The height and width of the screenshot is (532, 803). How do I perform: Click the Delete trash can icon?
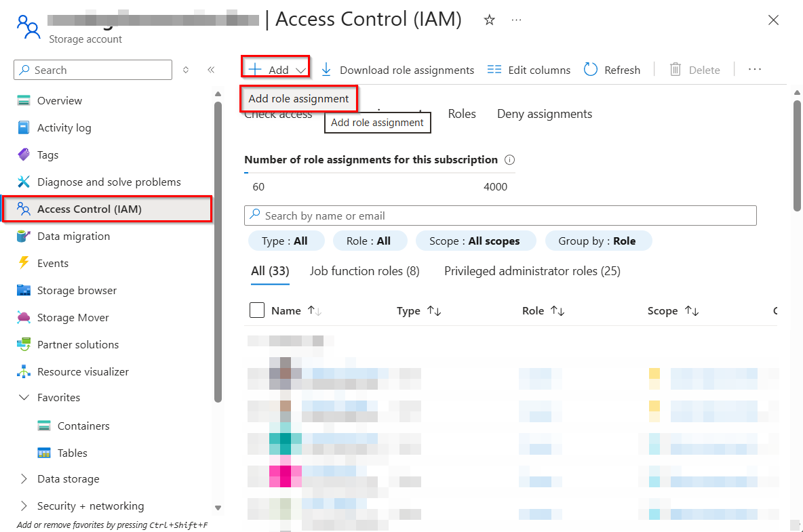675,70
